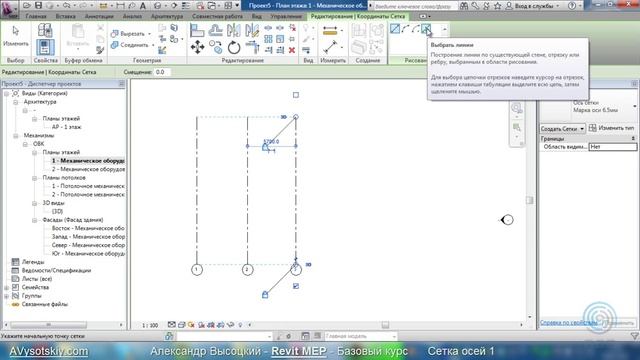Collapse the Фасады (Фасад здания) node
This screenshot has height=360, width=640.
click(x=34, y=220)
